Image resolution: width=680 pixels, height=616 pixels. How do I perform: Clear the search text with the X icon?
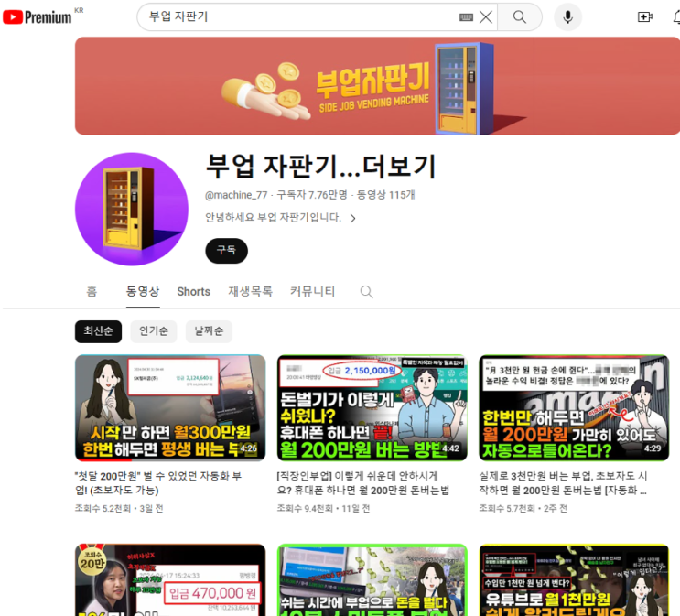[486, 17]
